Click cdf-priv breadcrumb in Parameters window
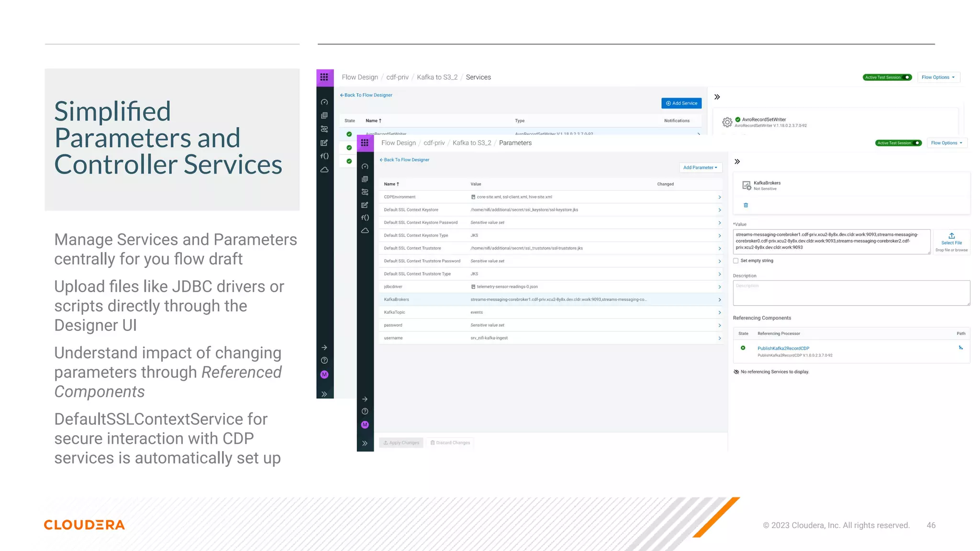This screenshot has width=980, height=551. tap(434, 143)
